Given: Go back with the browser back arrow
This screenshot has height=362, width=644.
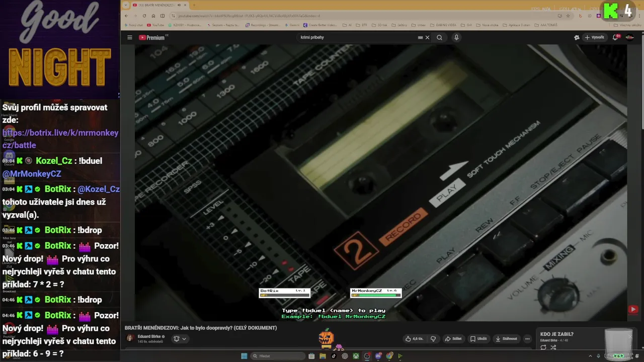Looking at the screenshot, I should [126, 16].
